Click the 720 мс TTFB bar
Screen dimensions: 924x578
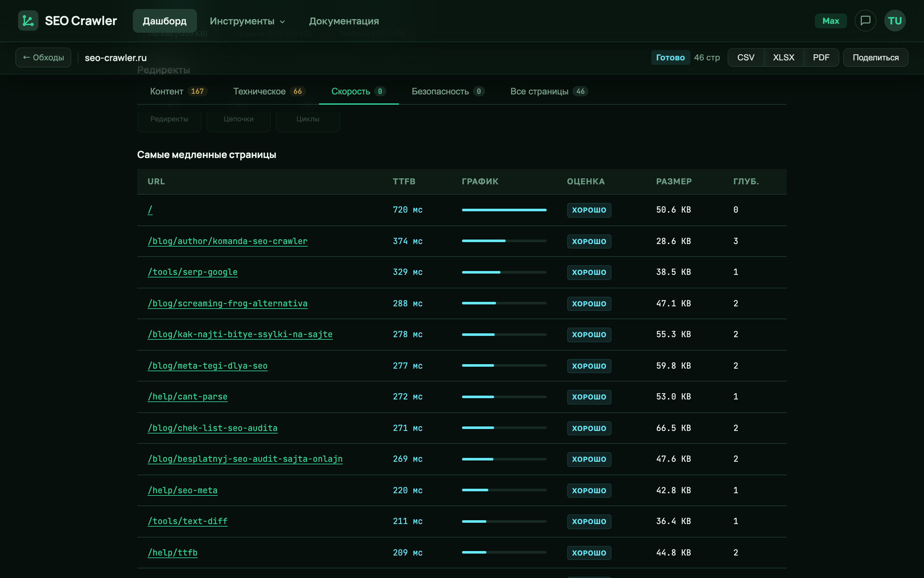504,210
